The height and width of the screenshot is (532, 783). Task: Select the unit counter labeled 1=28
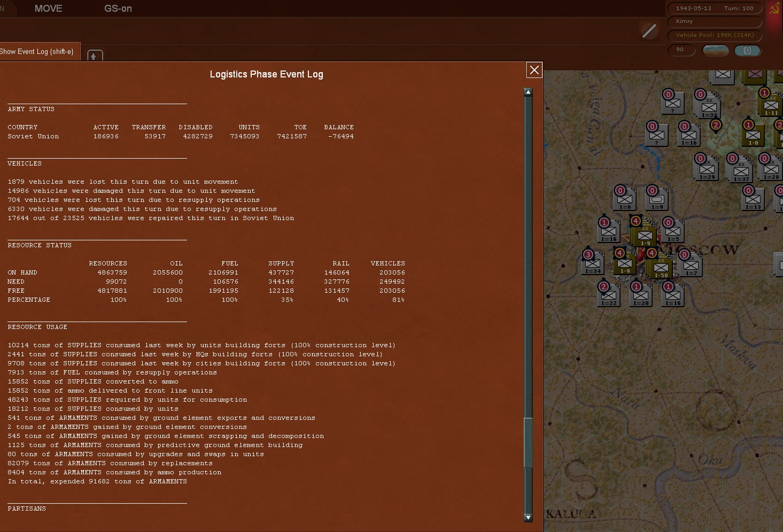pyautogui.click(x=771, y=168)
